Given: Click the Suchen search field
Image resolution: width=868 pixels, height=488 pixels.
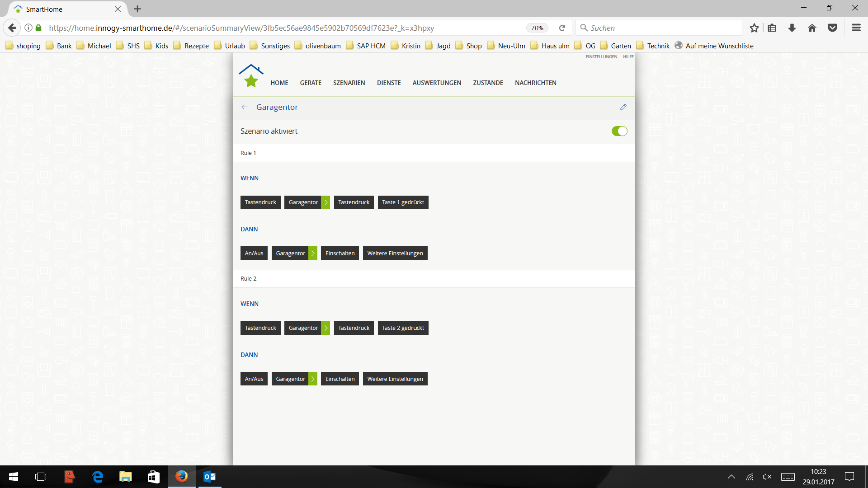Looking at the screenshot, I should point(660,28).
